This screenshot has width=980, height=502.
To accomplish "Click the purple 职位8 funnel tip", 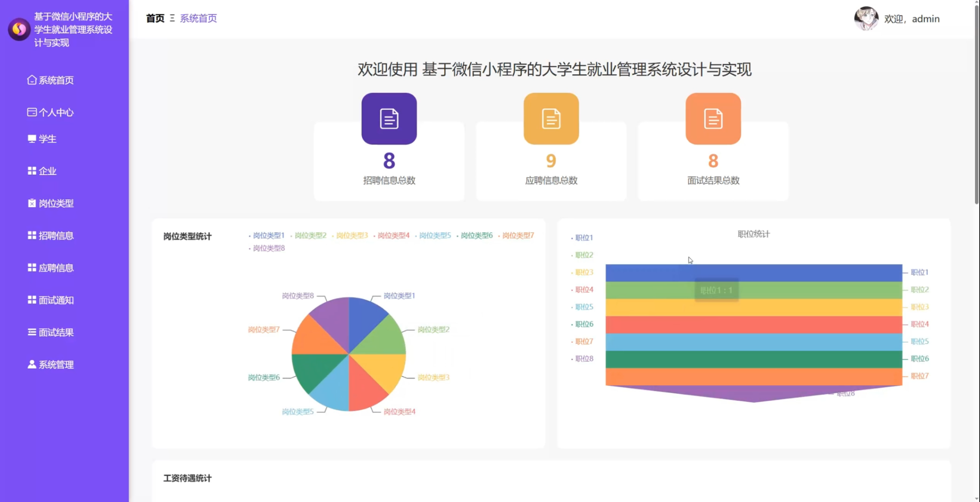I will 754,394.
